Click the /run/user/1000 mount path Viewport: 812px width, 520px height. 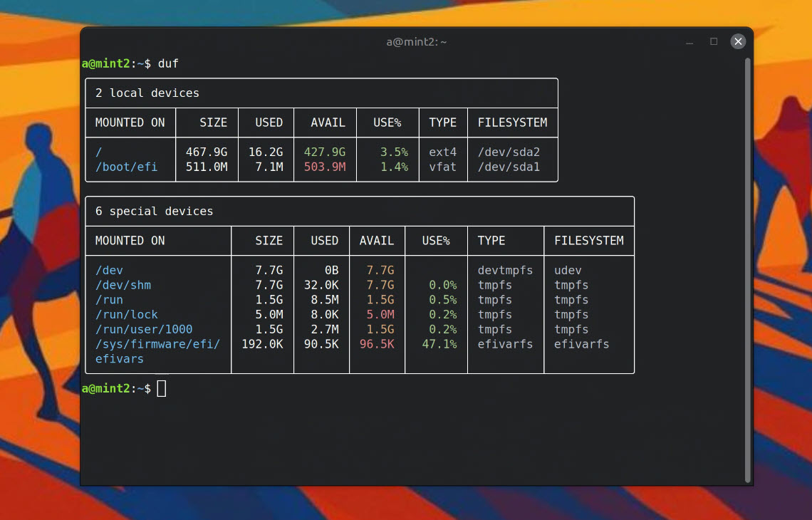(144, 329)
